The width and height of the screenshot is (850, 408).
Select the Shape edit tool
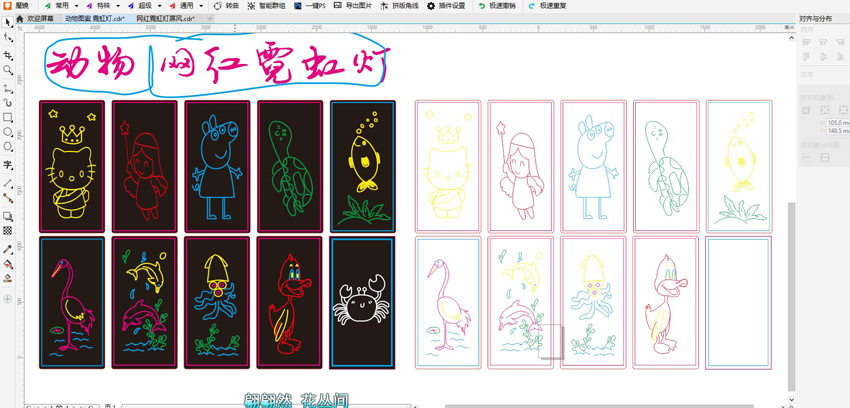tap(8, 38)
